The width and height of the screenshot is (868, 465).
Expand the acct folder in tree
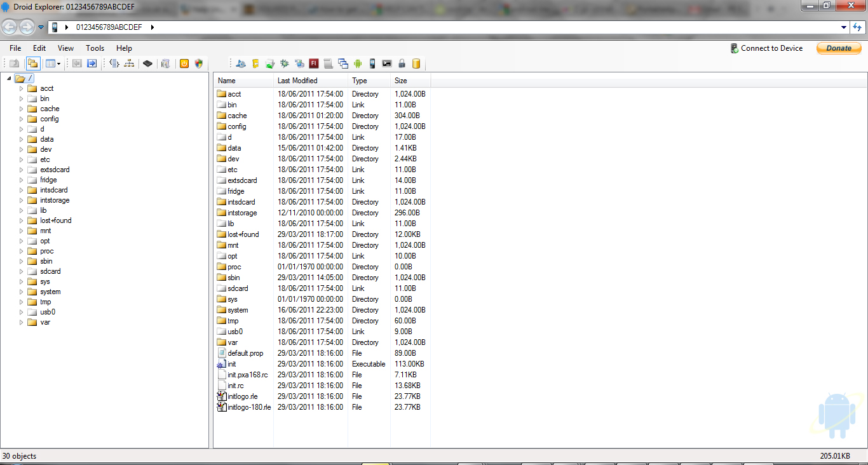coord(21,88)
